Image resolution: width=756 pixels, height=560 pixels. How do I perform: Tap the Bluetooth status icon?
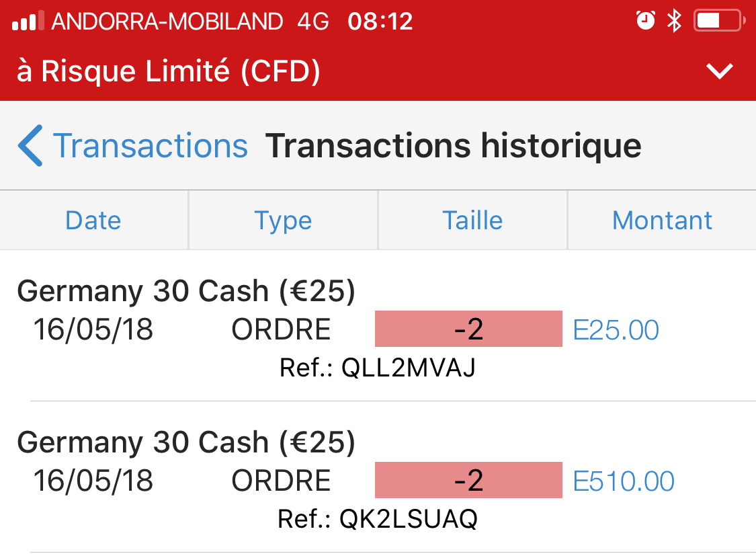click(673, 21)
